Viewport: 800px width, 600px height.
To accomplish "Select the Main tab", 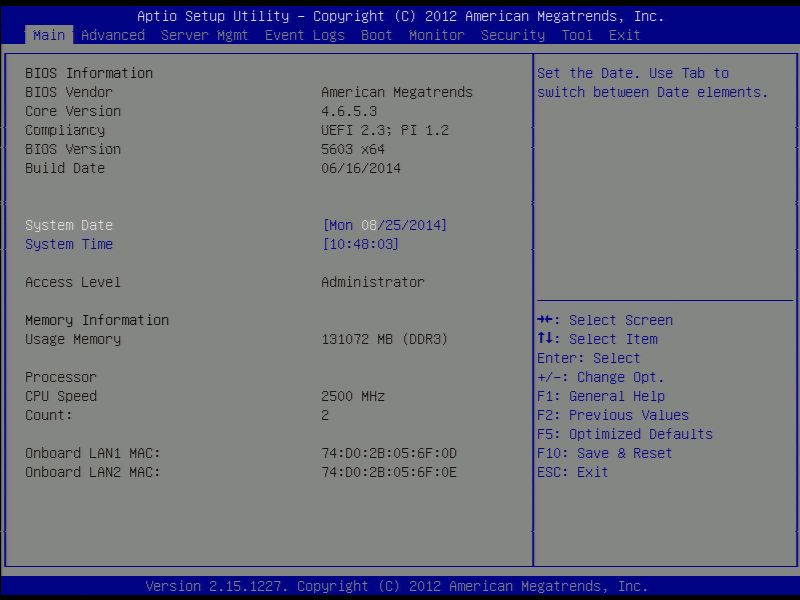I will click(48, 35).
